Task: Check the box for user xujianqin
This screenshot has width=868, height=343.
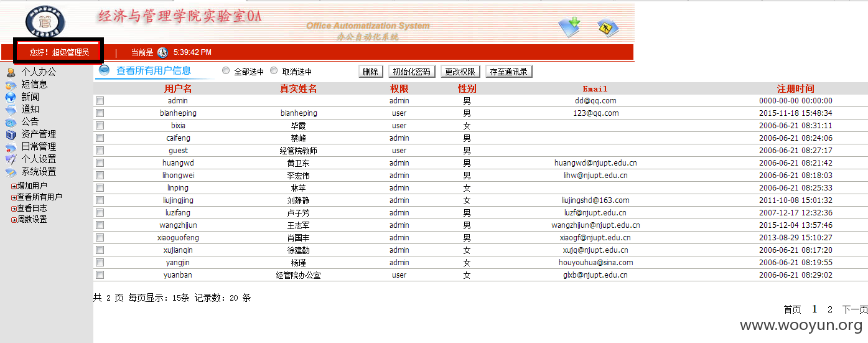Action: [100, 250]
